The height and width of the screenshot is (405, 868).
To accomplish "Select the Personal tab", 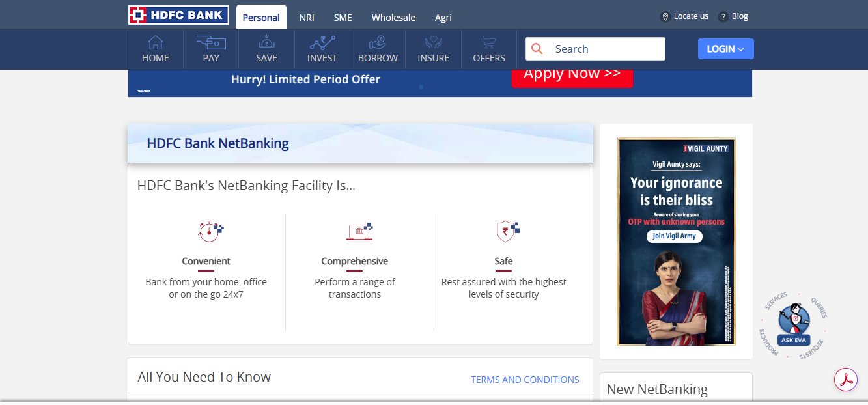I will coord(261,18).
